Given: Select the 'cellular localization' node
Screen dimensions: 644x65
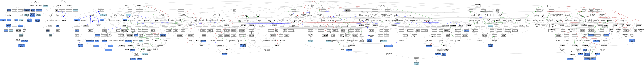Looking at the screenshot, I should click(347, 10).
